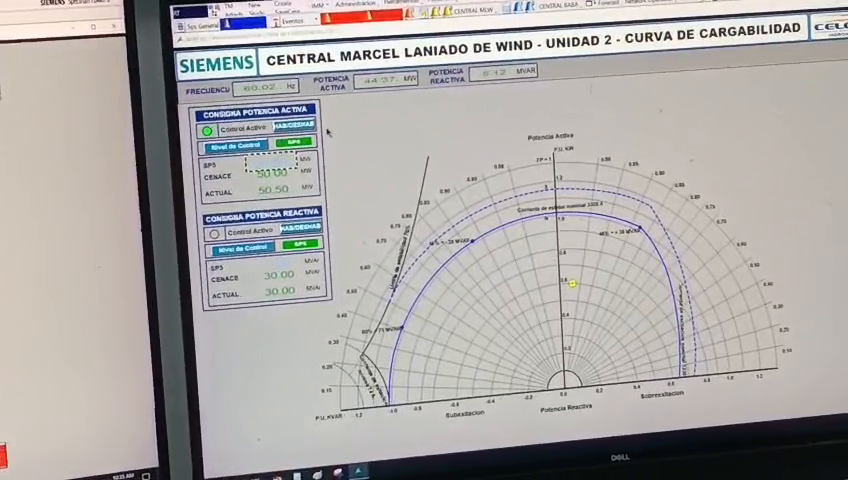Open the CENTRAL MLW toolbar item
Viewport: 848px width, 480px height.
[473, 10]
